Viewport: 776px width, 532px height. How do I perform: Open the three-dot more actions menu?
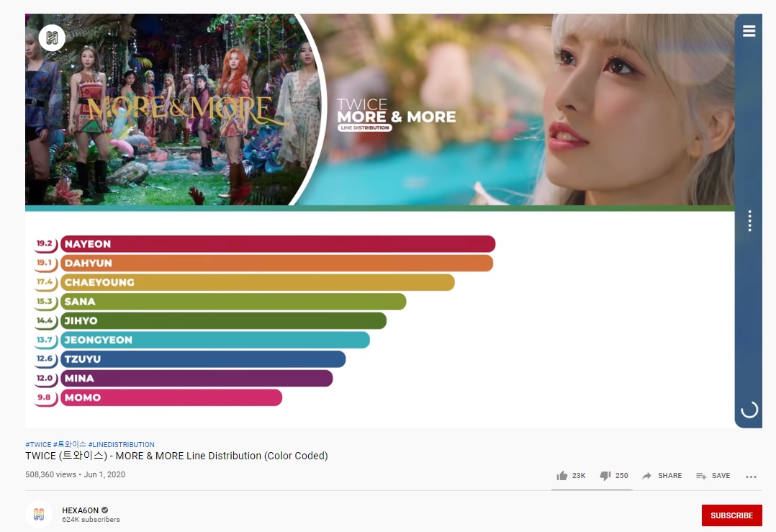tap(751, 477)
